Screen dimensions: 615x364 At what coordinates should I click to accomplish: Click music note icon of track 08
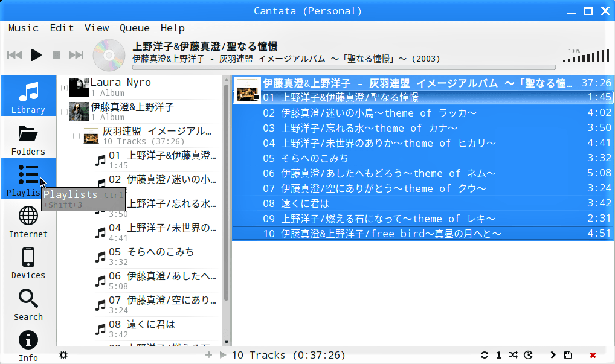[x=100, y=330]
